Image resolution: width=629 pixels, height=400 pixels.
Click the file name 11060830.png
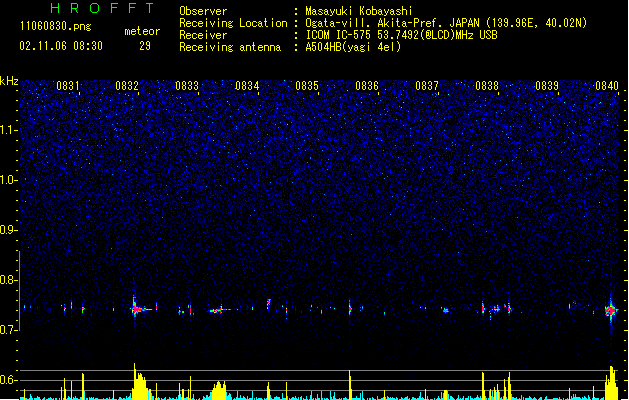(56, 26)
